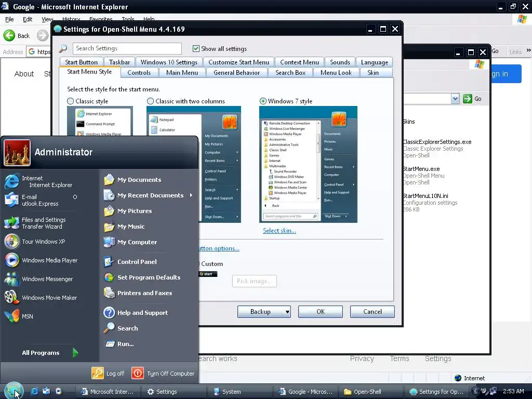Click the Start orb on taskbar
This screenshot has height=399, width=532.
click(x=14, y=391)
